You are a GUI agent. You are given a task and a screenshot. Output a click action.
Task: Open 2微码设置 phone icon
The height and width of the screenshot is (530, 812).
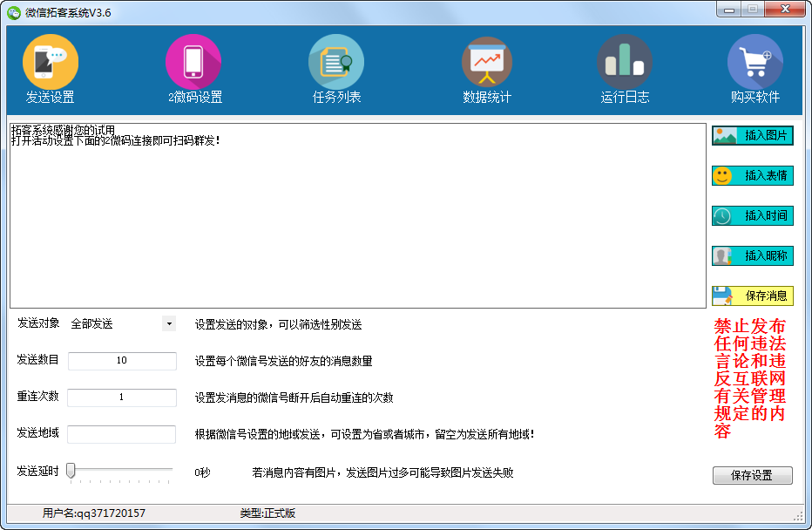click(x=193, y=62)
